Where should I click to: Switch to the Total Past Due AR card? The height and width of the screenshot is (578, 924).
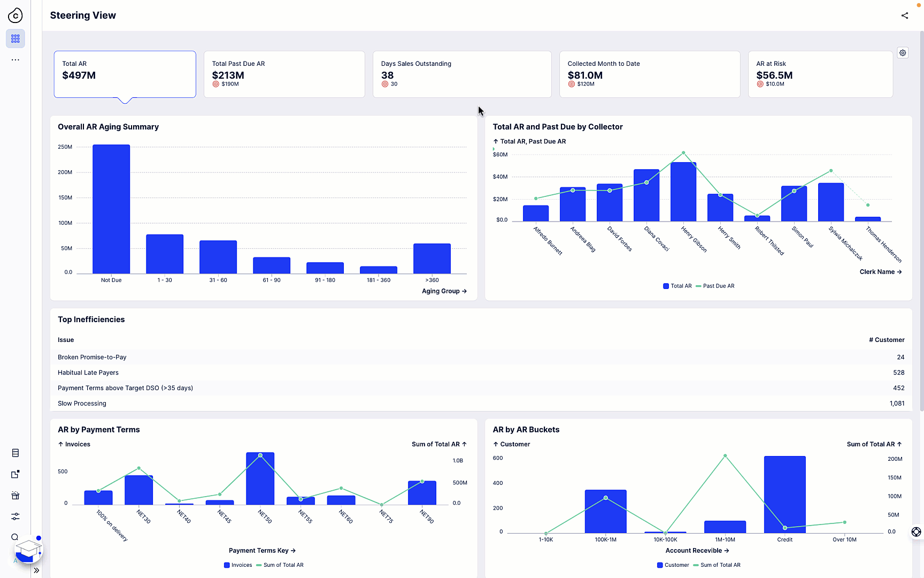[284, 74]
